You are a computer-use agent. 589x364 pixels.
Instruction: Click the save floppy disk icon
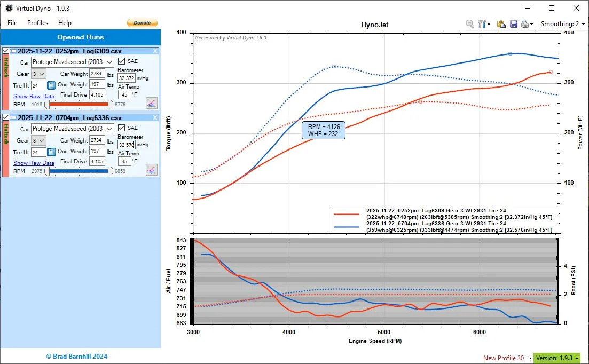[x=513, y=24]
